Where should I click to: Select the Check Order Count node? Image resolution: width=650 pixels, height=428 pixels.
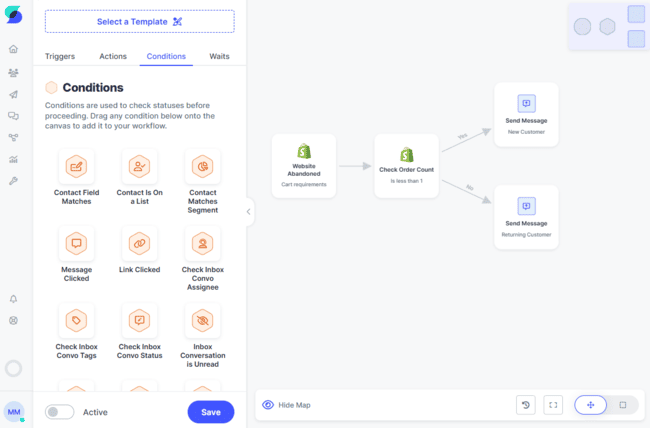tap(406, 166)
